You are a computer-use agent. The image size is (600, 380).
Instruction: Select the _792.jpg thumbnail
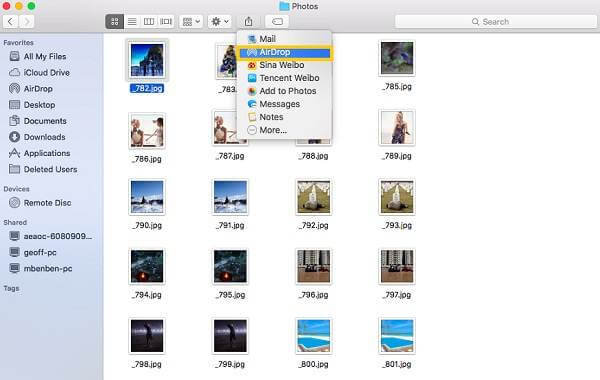pos(313,197)
